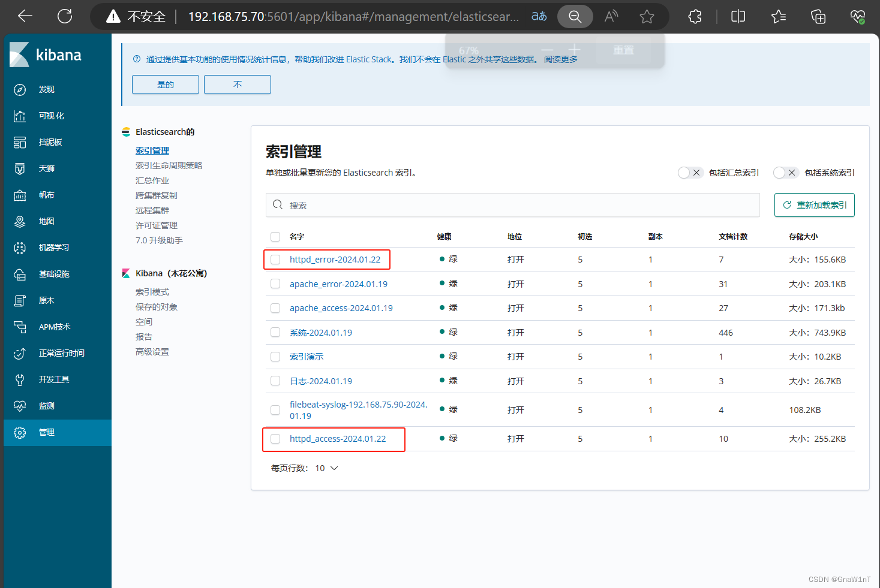The image size is (880, 588).
Task: Check the httpd_access-2024.01.22 row checkbox
Action: click(275, 439)
